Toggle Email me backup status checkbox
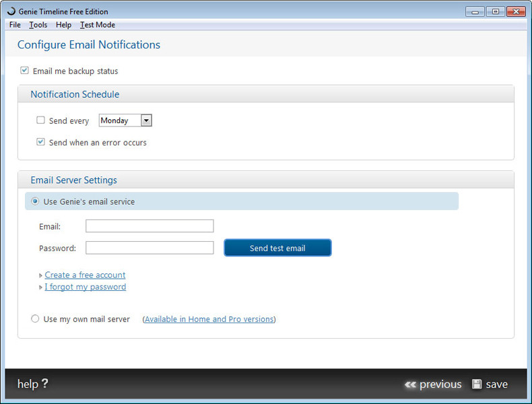This screenshot has height=404, width=532. click(24, 71)
